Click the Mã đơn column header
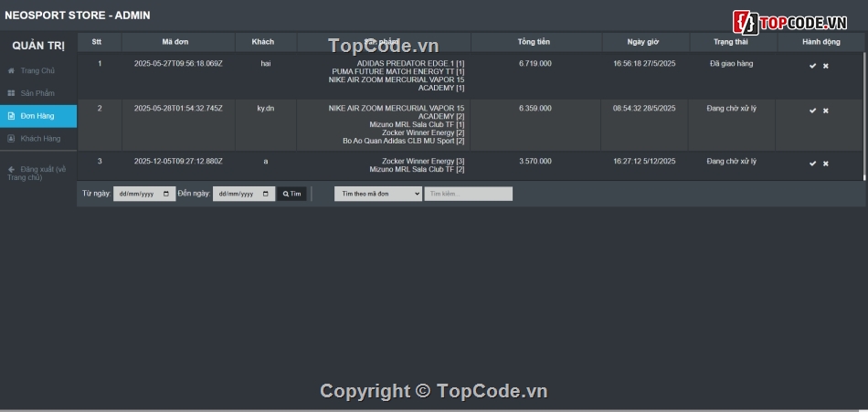The height and width of the screenshot is (412, 868). click(x=178, y=42)
